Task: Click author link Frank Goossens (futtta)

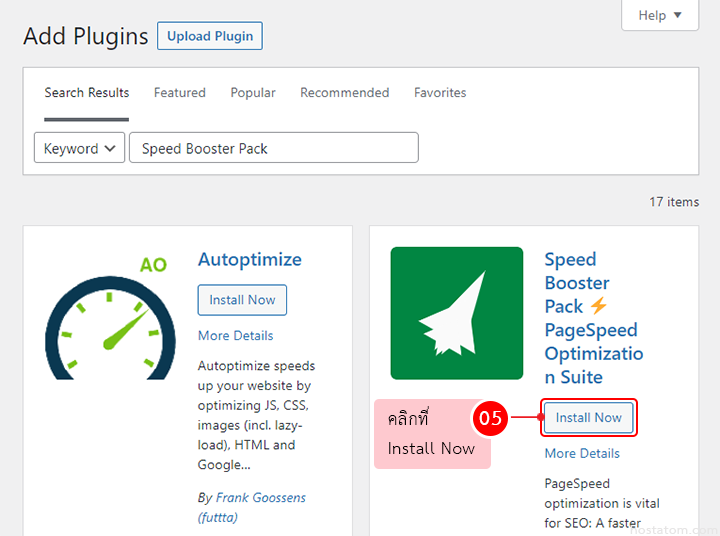Action: [252, 507]
